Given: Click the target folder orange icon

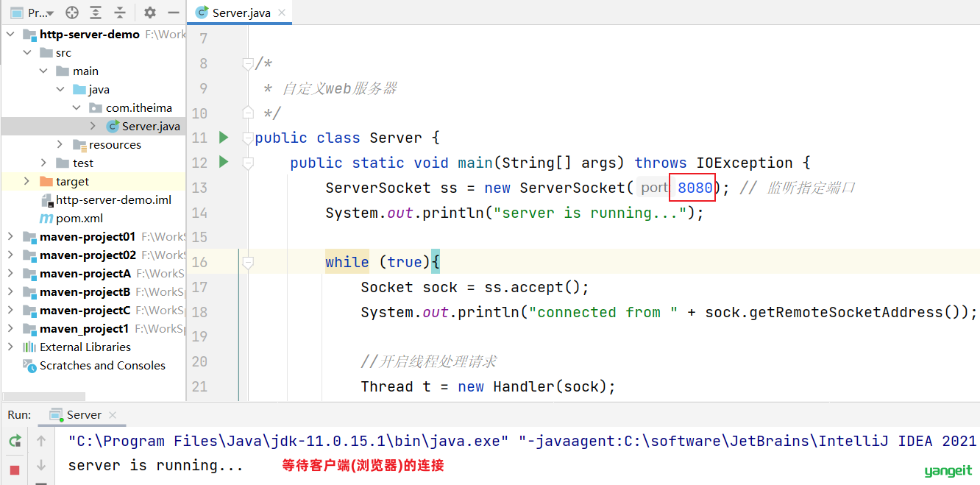Looking at the screenshot, I should click(x=46, y=182).
